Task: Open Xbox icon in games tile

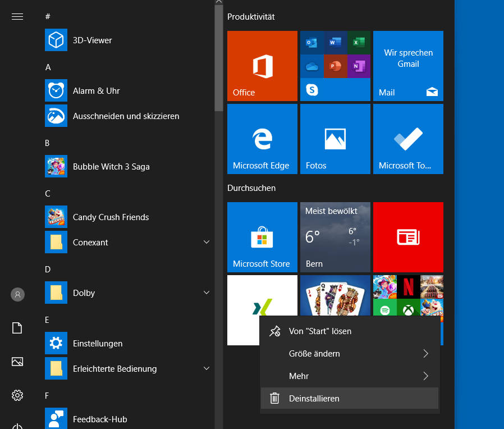Action: pyautogui.click(x=408, y=308)
